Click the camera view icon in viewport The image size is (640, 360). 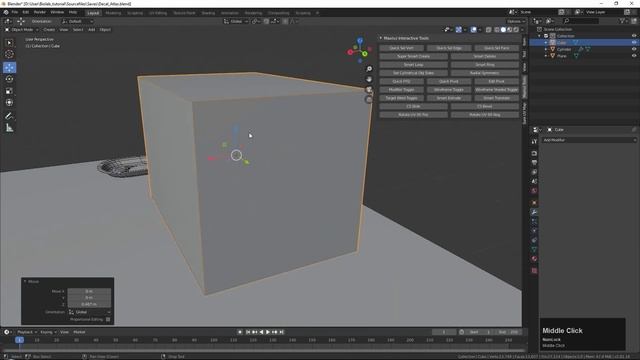pos(369,89)
